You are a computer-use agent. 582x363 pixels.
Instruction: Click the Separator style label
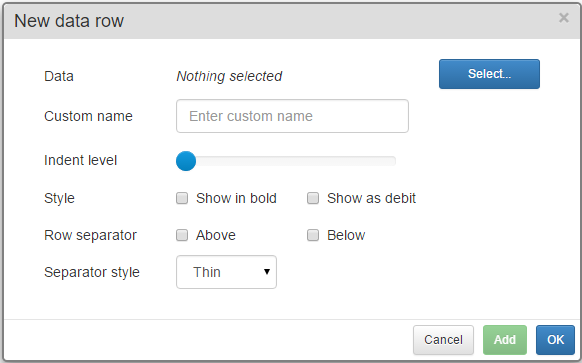[x=92, y=272]
